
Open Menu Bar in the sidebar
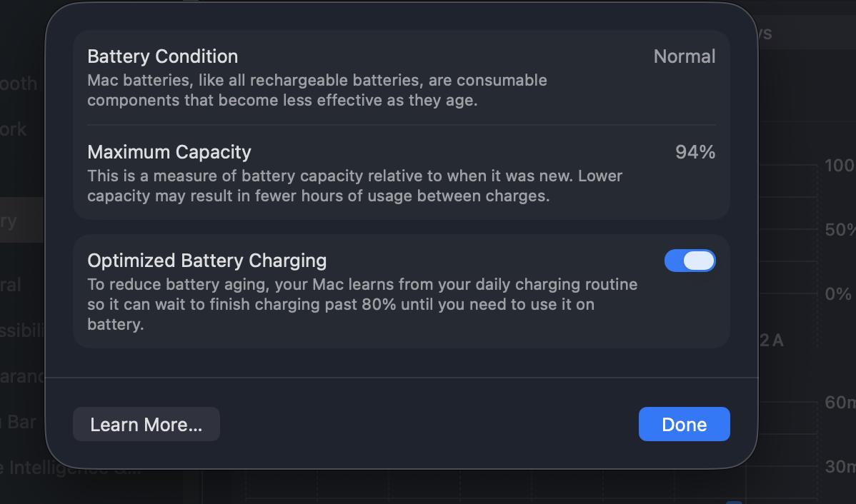(20, 422)
